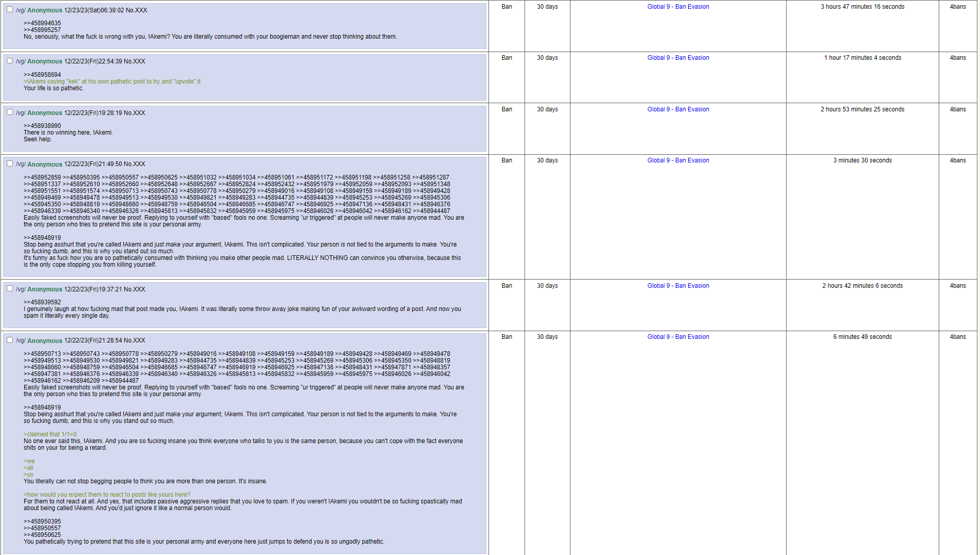Open Global 9 - Ban Evasion for 21:28:54 post
The height and width of the screenshot is (555, 980).
point(678,337)
